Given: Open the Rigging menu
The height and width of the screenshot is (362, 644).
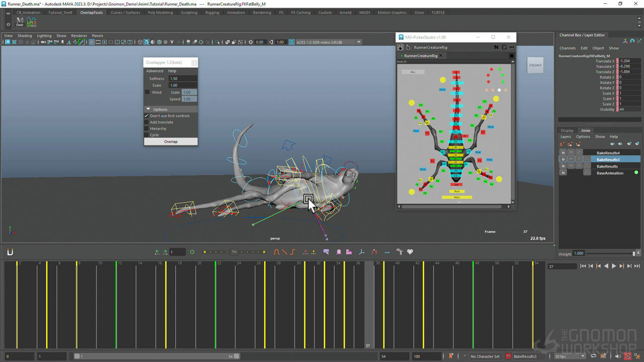Looking at the screenshot, I should coord(212,13).
